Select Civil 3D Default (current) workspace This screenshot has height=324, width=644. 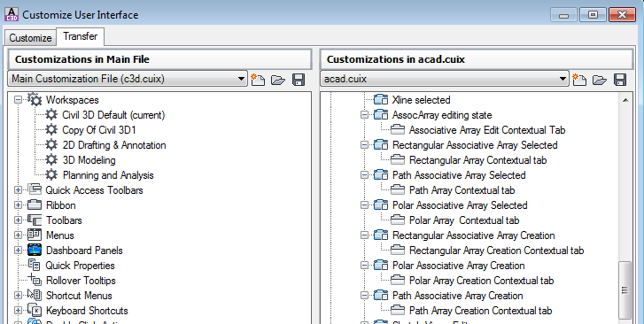pos(113,115)
